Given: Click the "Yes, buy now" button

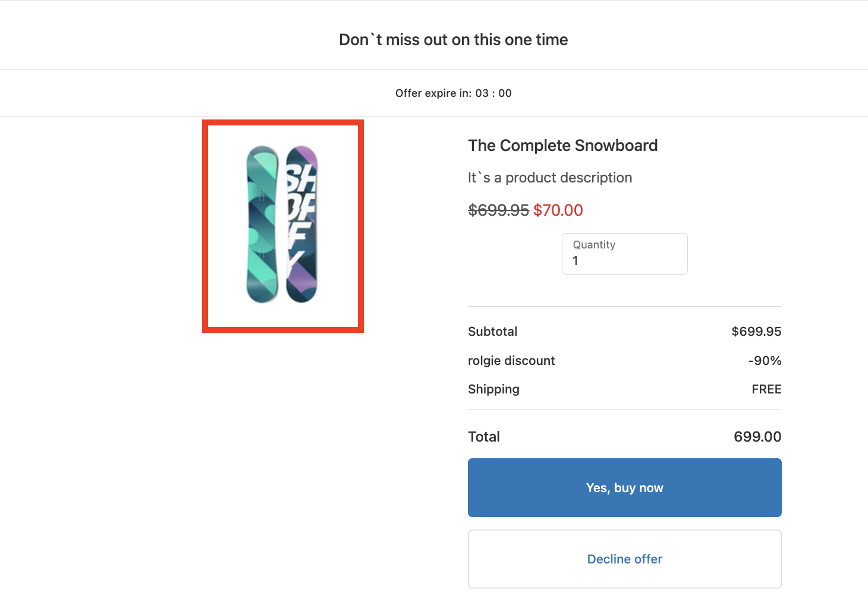Looking at the screenshot, I should [x=624, y=487].
